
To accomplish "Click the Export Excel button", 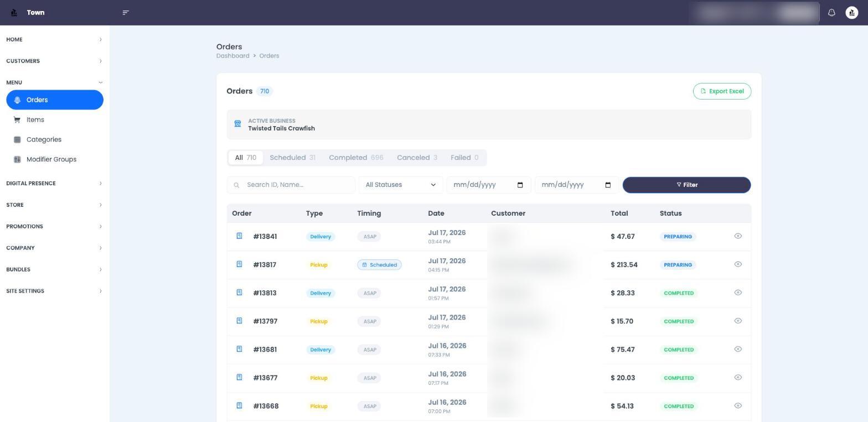I will (x=722, y=91).
